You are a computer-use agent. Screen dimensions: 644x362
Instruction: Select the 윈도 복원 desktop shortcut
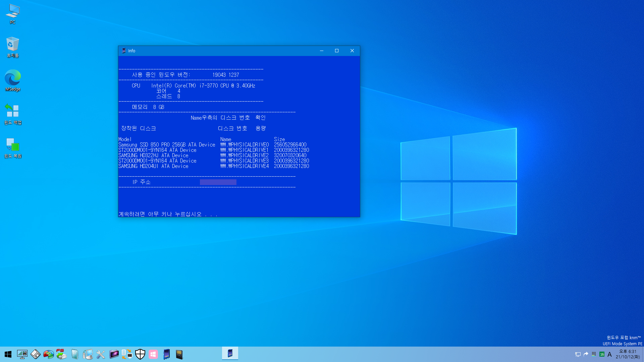coord(13,148)
